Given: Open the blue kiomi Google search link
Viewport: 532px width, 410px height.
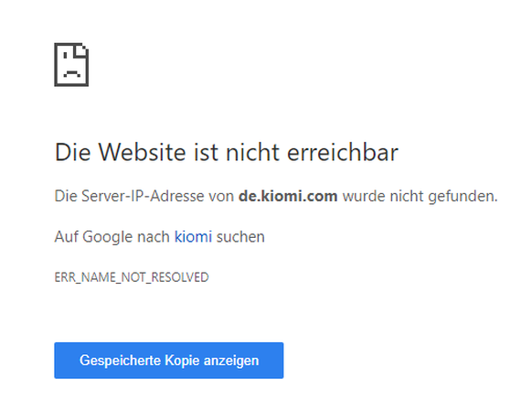Looking at the screenshot, I should pyautogui.click(x=193, y=236).
